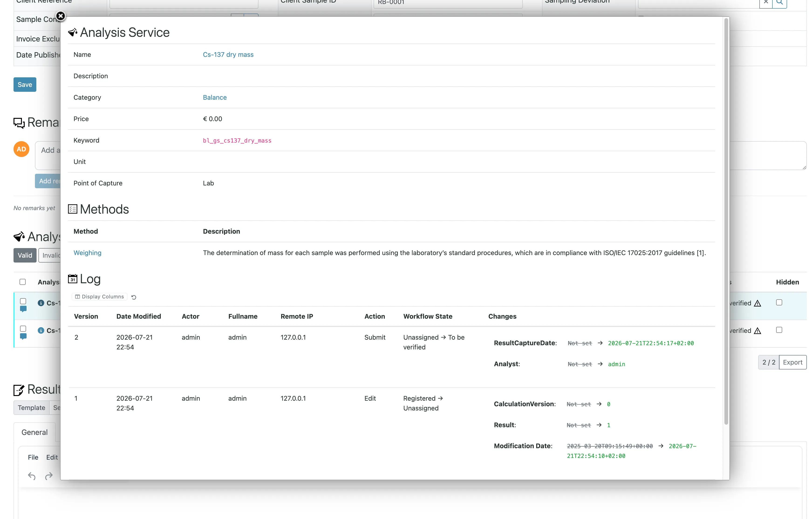Click the Analyses flask icon in background page

pyautogui.click(x=19, y=237)
